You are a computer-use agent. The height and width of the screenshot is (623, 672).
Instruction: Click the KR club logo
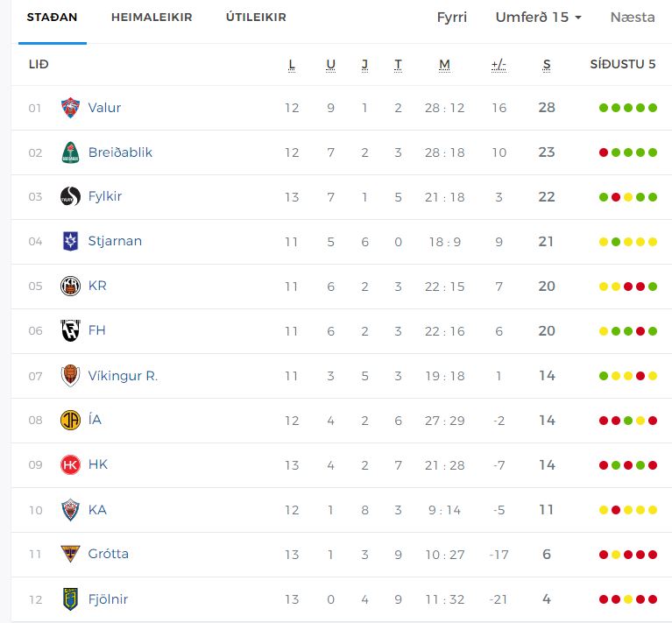[70, 286]
